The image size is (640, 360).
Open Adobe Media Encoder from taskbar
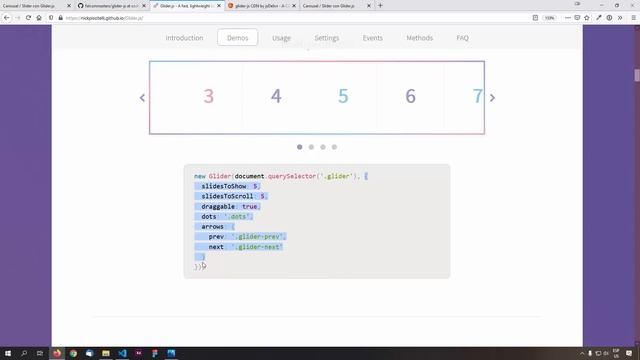(x=138, y=353)
